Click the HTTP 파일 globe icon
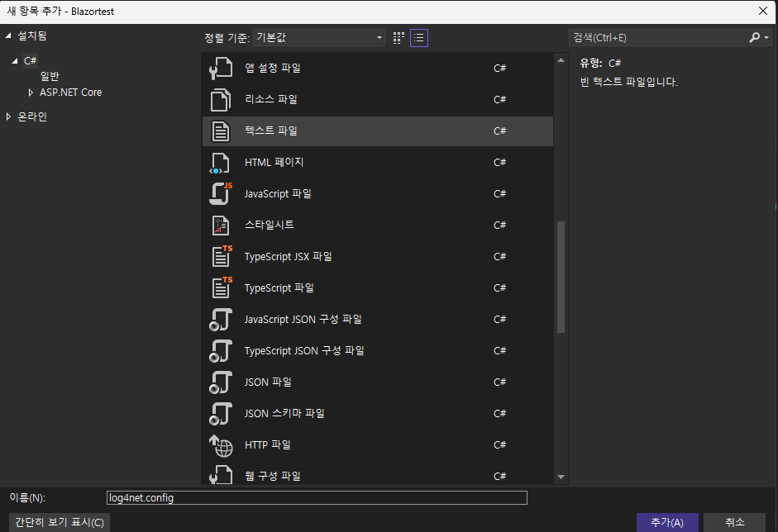The height and width of the screenshot is (532, 778). click(x=221, y=445)
